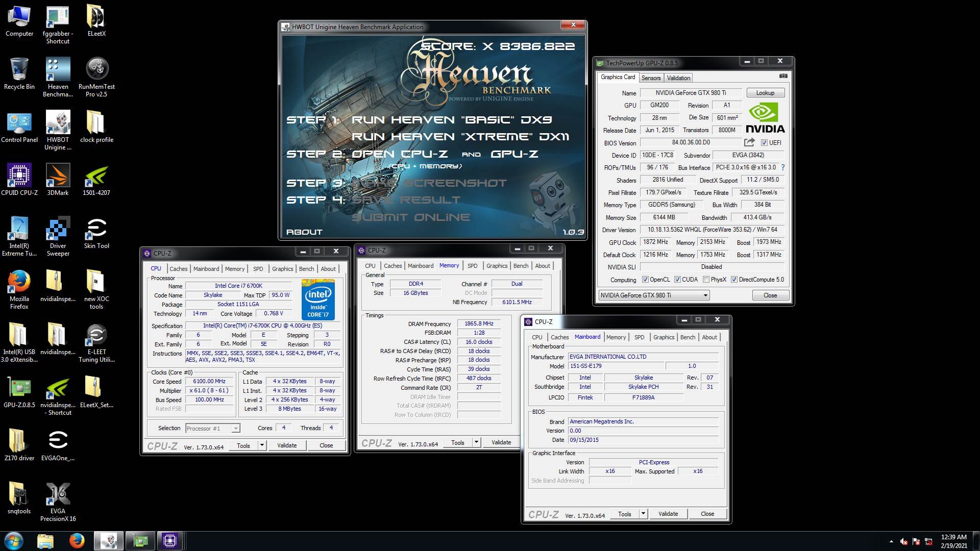Viewport: 980px width, 551px height.
Task: Open the snqtools folder icon
Action: coord(19,499)
